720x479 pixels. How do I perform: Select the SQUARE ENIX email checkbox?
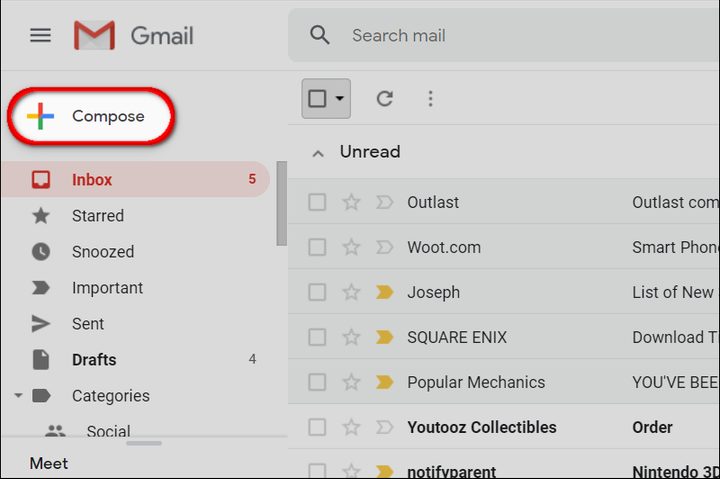coord(317,337)
